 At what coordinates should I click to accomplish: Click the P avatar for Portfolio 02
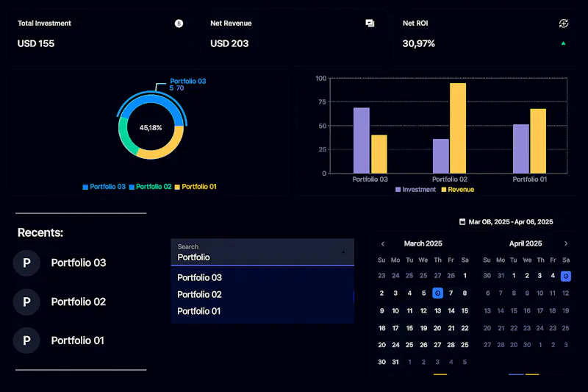click(26, 302)
